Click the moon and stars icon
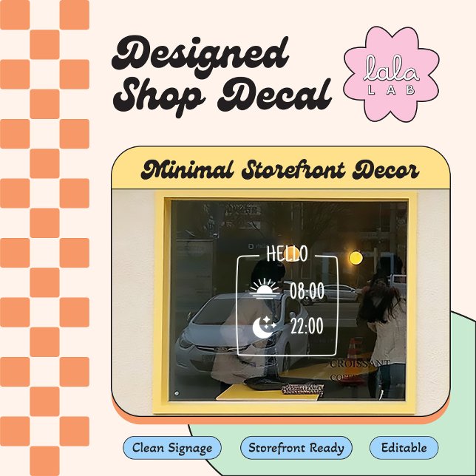This screenshot has width=476, height=476. point(264,326)
